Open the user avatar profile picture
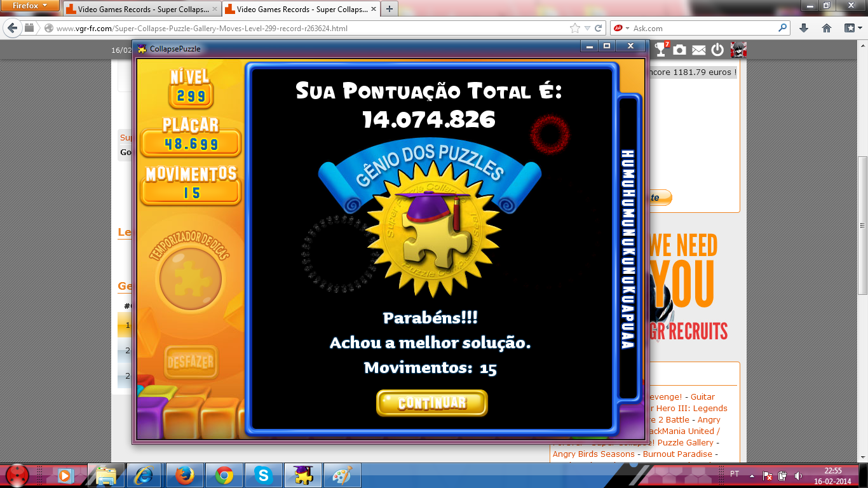This screenshot has height=488, width=868. pos(738,50)
